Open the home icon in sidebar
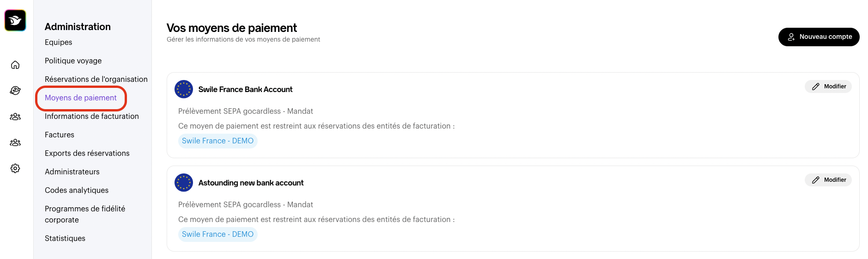This screenshot has height=259, width=868. (15, 65)
